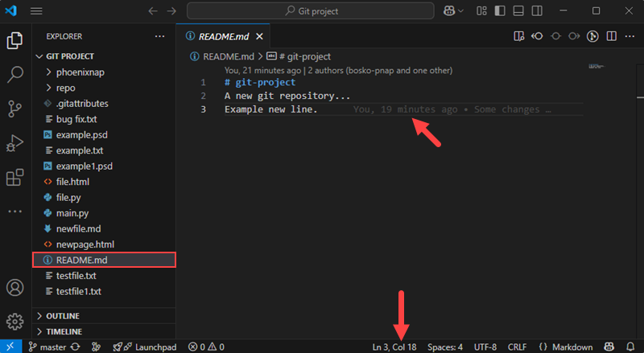The image size is (644, 353).
Task: Split the editor to the right
Action: click(612, 36)
